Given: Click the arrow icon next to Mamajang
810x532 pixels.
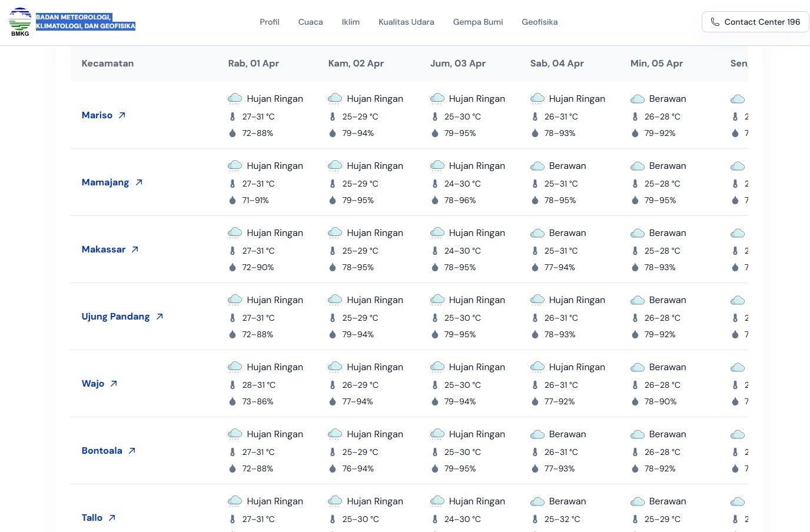Looking at the screenshot, I should (139, 182).
